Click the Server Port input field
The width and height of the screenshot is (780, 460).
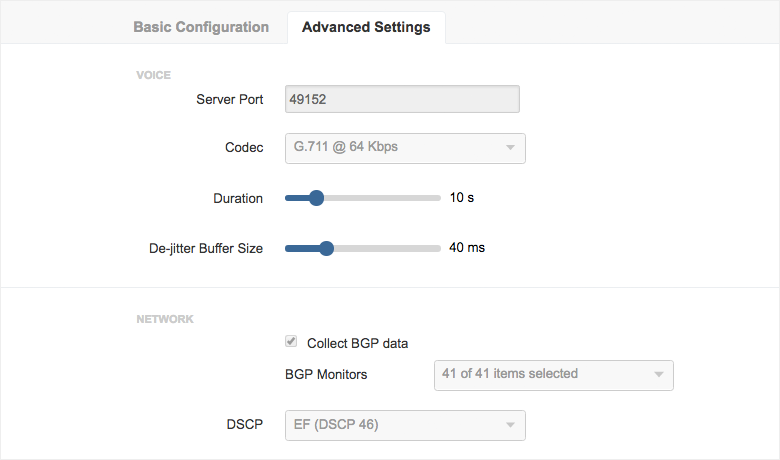click(x=402, y=99)
